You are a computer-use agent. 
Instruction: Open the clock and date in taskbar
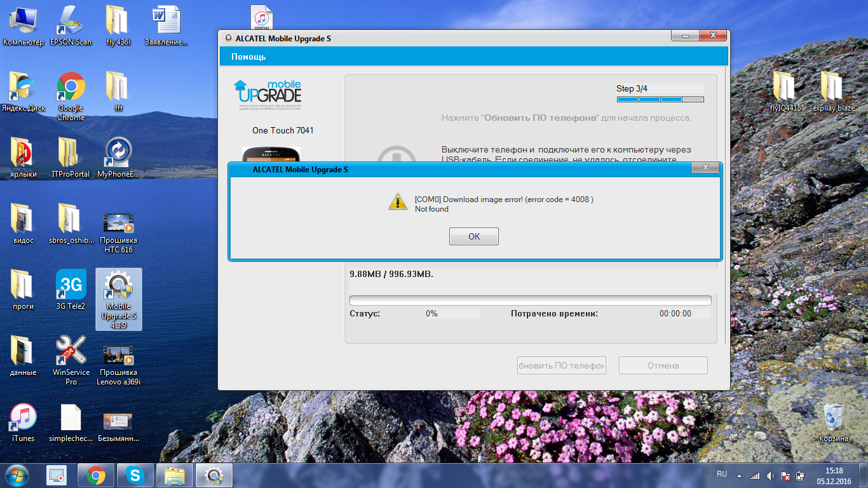pos(834,476)
